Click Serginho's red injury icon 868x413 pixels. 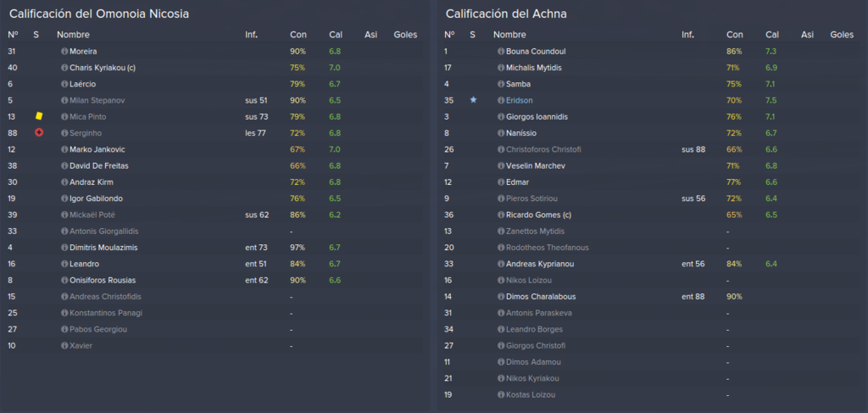[x=39, y=133]
